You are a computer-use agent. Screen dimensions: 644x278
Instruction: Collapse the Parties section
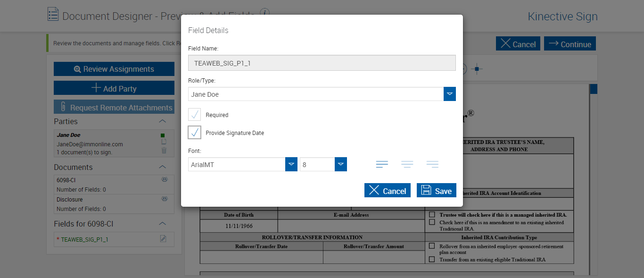(163, 121)
